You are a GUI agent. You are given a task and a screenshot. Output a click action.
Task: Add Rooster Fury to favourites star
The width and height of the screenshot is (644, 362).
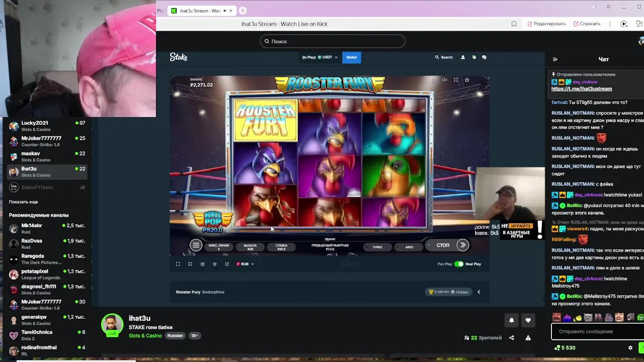point(215,264)
